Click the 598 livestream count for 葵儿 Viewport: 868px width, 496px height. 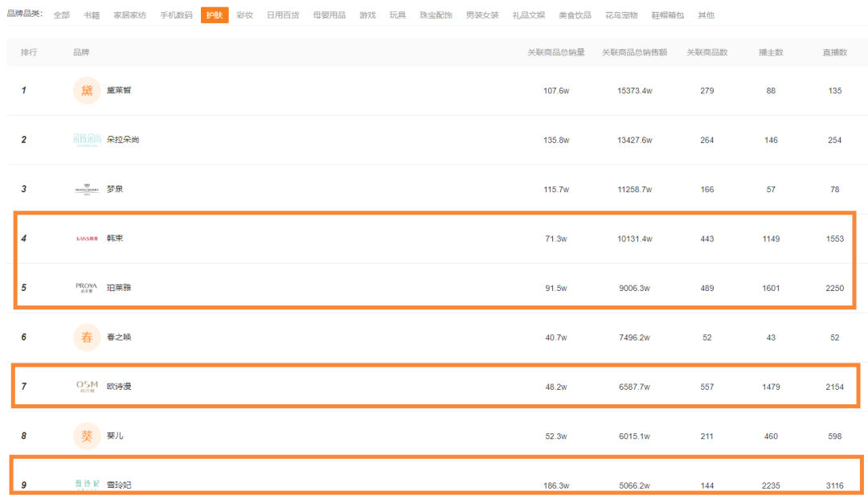835,437
